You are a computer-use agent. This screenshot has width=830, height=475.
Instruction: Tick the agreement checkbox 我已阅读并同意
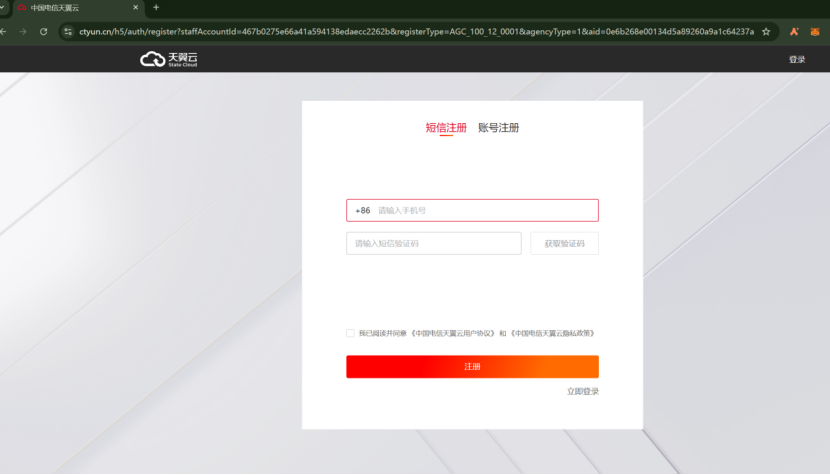[350, 333]
